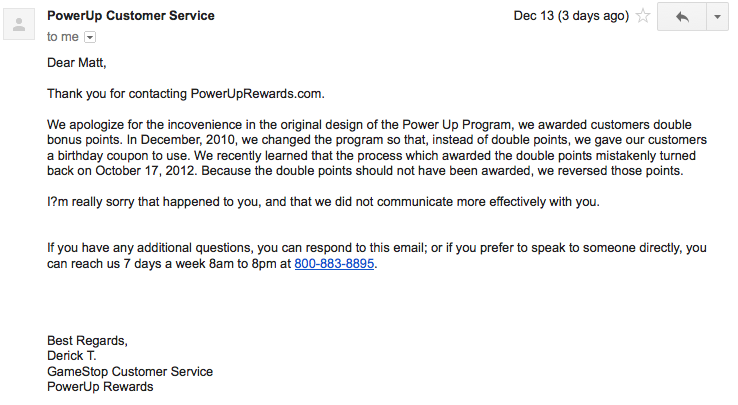This screenshot has height=405, width=738.
Task: Click the 'Derick T.' signature name
Action: point(72,356)
